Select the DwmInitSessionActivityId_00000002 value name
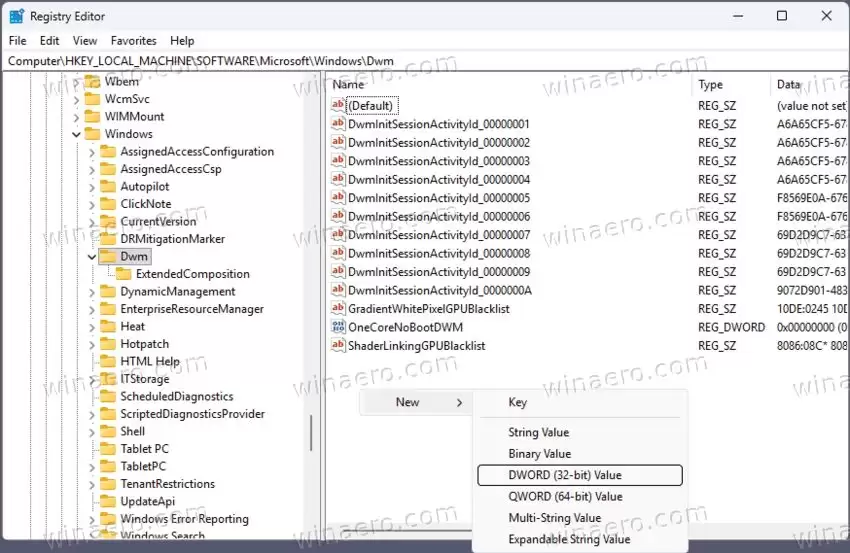The width and height of the screenshot is (850, 553). (x=439, y=143)
